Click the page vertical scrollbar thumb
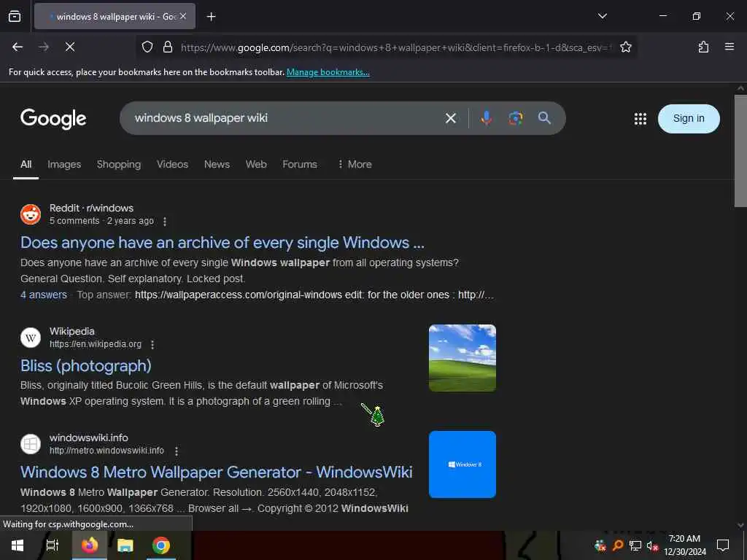This screenshot has width=747, height=560. (740, 150)
